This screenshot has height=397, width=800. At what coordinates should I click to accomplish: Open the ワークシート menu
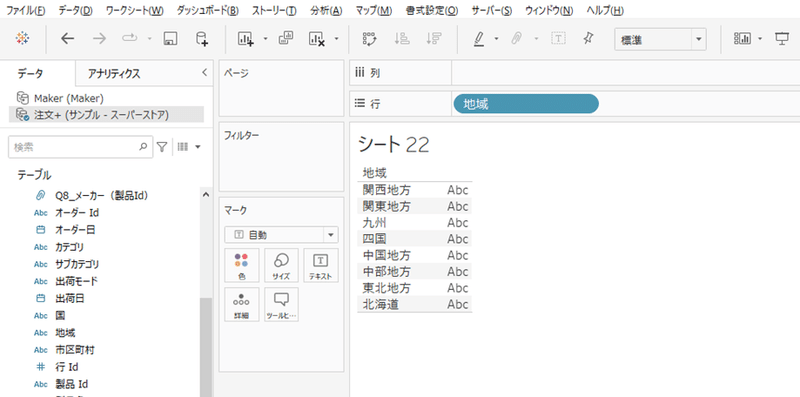tap(135, 10)
